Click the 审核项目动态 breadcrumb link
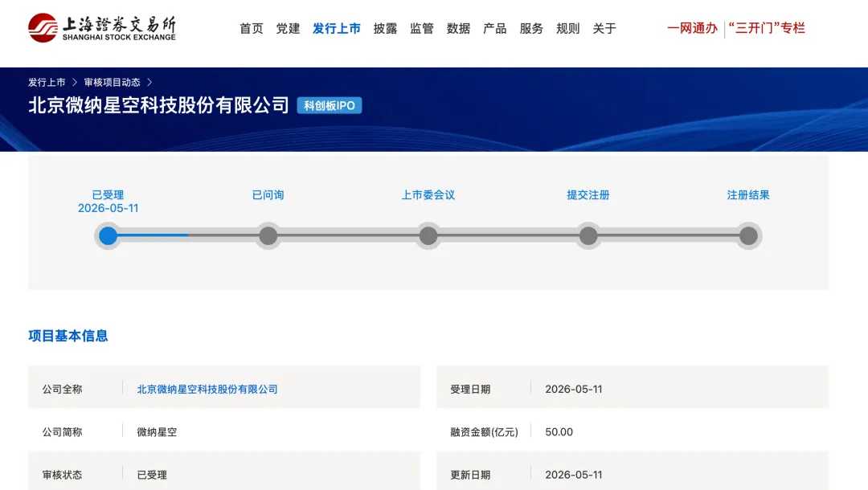868x490 pixels. pos(113,83)
